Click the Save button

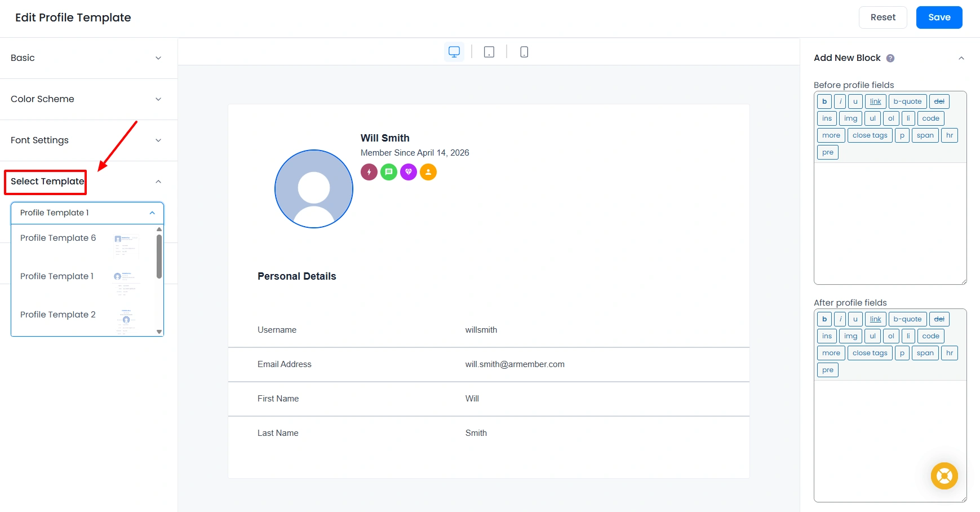[939, 17]
